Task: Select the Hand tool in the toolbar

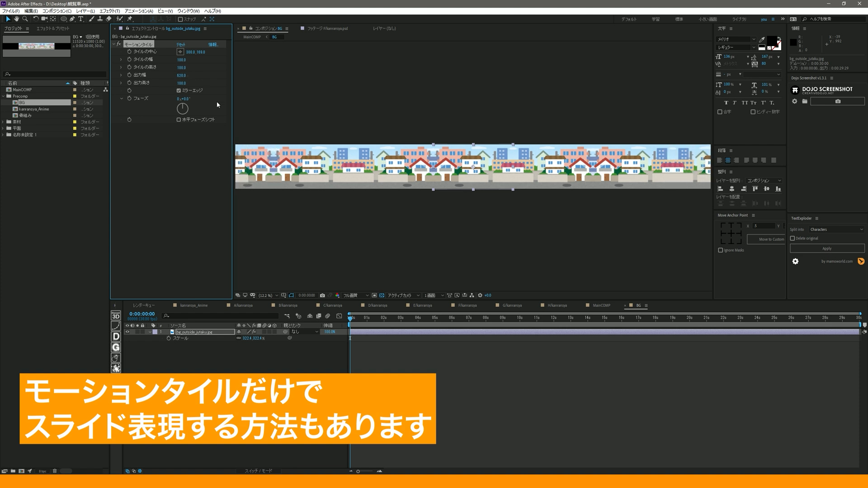Action: click(x=16, y=19)
